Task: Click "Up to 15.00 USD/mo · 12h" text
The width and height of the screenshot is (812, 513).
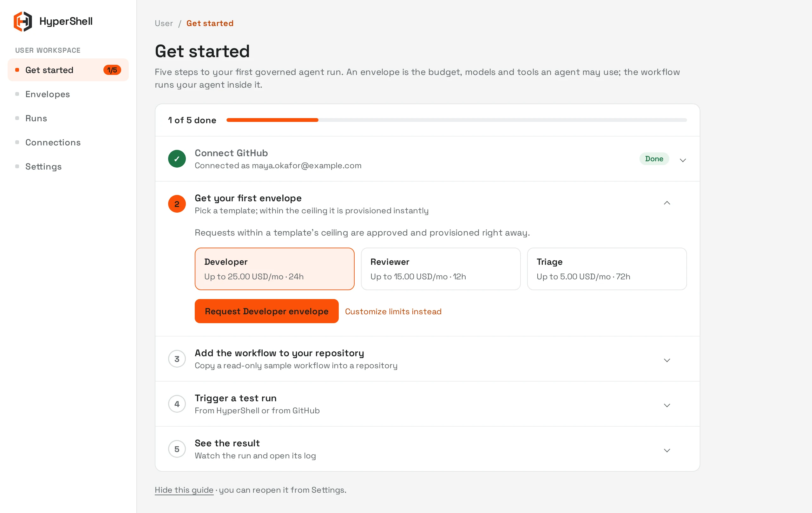Action: pyautogui.click(x=418, y=276)
